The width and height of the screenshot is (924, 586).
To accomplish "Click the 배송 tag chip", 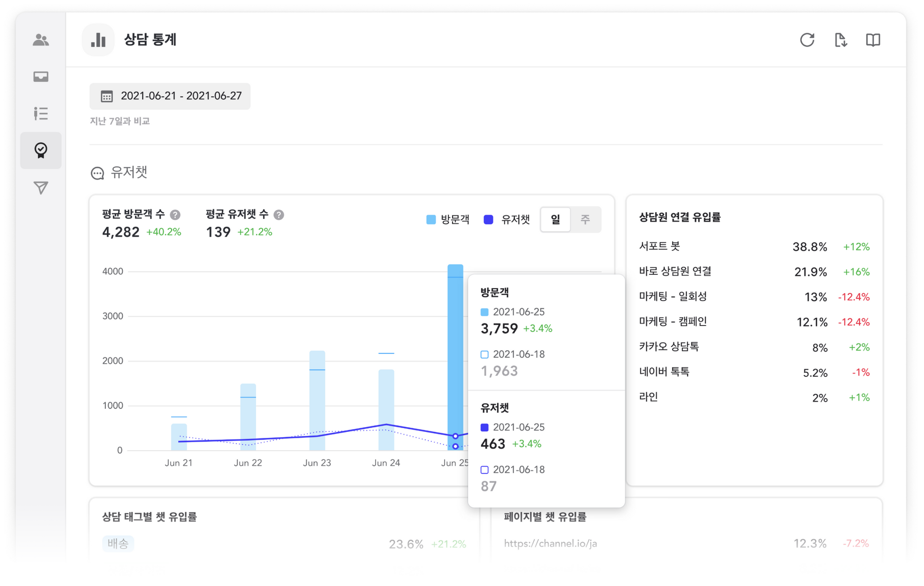I will [118, 544].
